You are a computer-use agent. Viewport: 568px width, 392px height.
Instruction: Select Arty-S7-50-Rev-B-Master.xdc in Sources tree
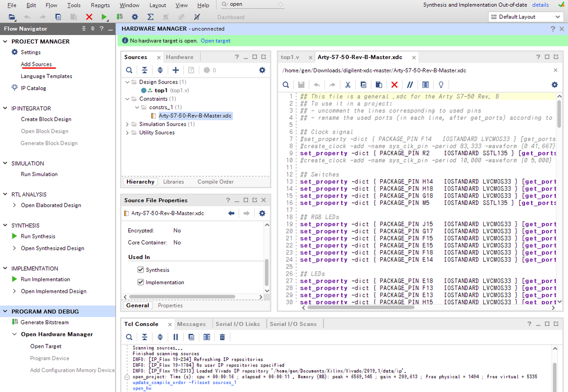click(x=195, y=116)
